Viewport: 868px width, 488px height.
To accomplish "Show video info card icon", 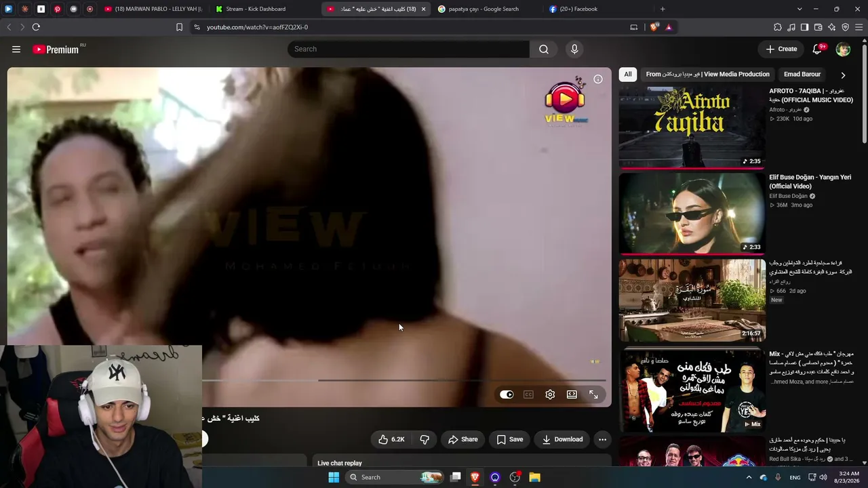I will [x=598, y=79].
